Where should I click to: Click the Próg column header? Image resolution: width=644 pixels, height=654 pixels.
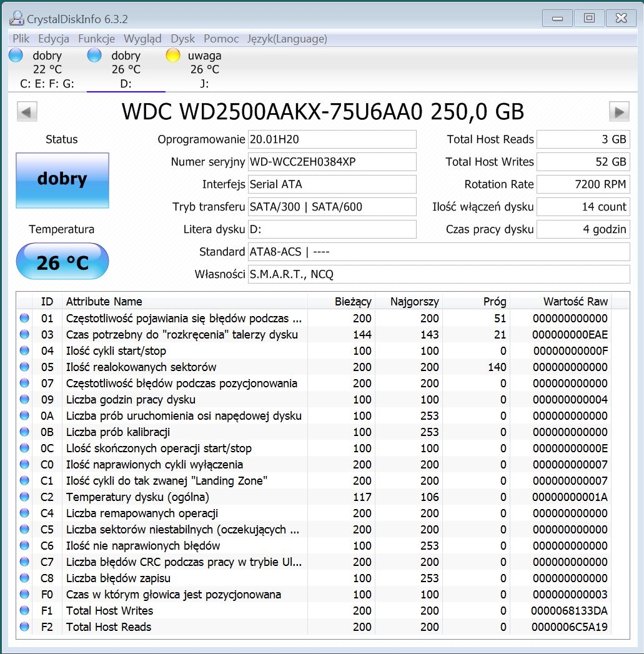tap(477, 302)
